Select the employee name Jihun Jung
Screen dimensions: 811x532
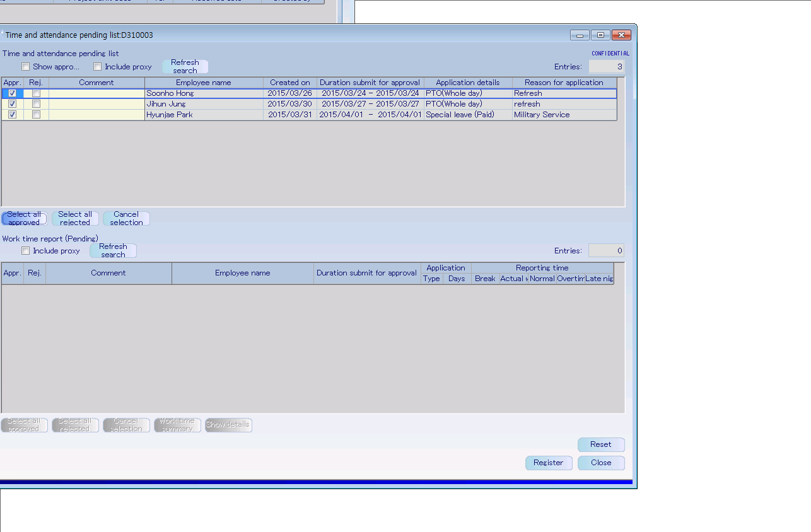pos(166,104)
